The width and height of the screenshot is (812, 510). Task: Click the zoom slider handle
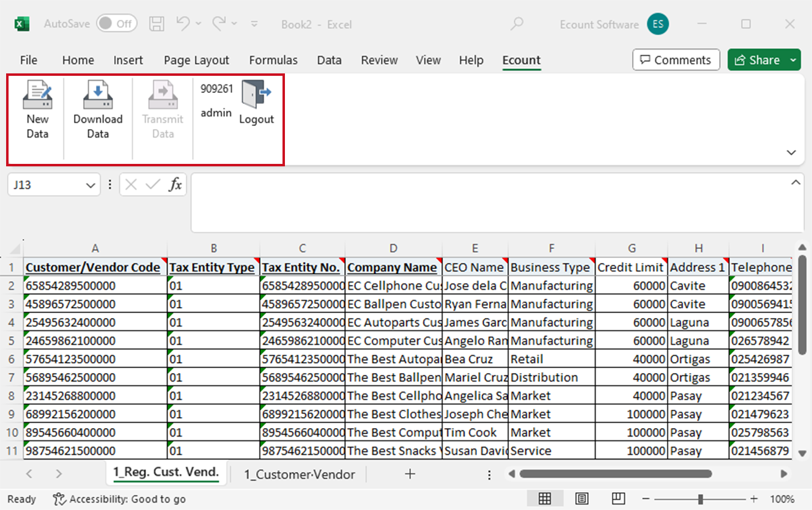[x=700, y=499]
